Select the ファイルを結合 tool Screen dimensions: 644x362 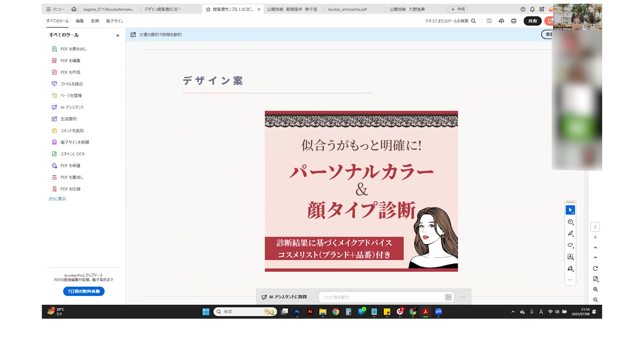[71, 84]
